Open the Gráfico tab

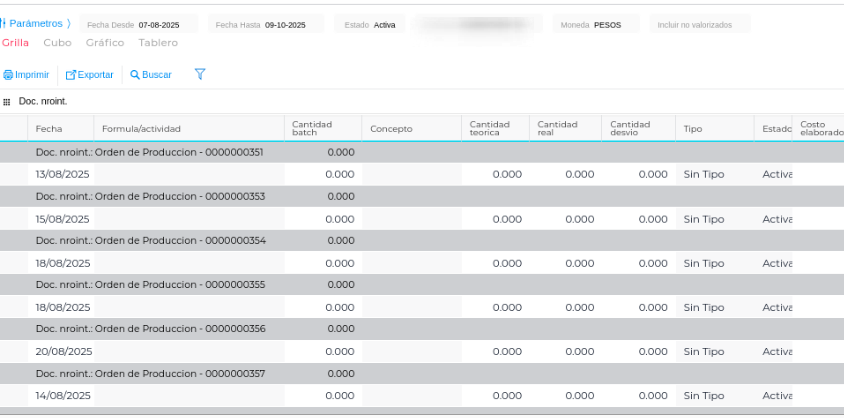coord(105,43)
